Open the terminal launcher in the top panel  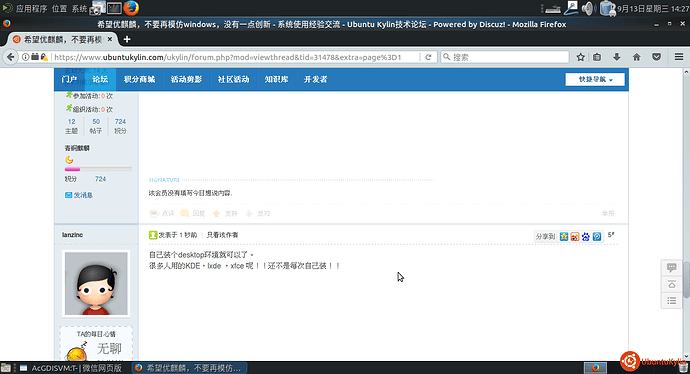pos(114,8)
